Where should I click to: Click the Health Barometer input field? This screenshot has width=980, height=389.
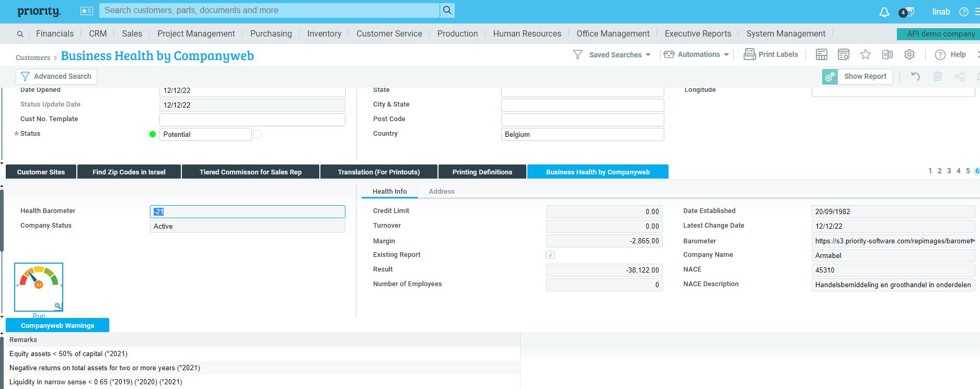247,211
